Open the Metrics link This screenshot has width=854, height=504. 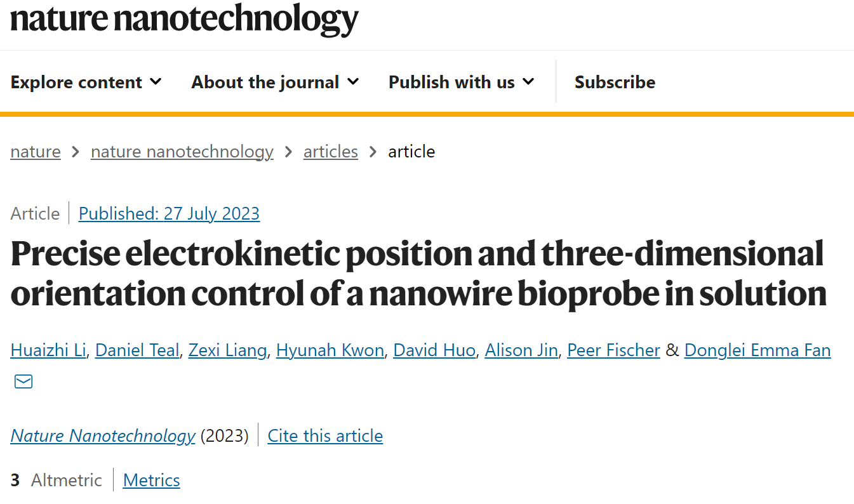click(x=151, y=481)
